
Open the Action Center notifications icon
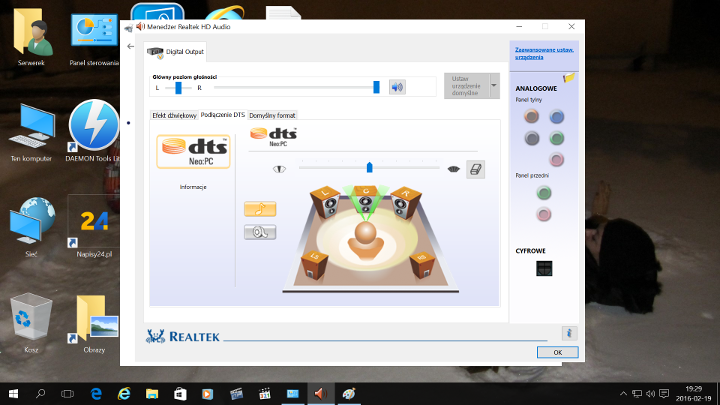(x=664, y=394)
